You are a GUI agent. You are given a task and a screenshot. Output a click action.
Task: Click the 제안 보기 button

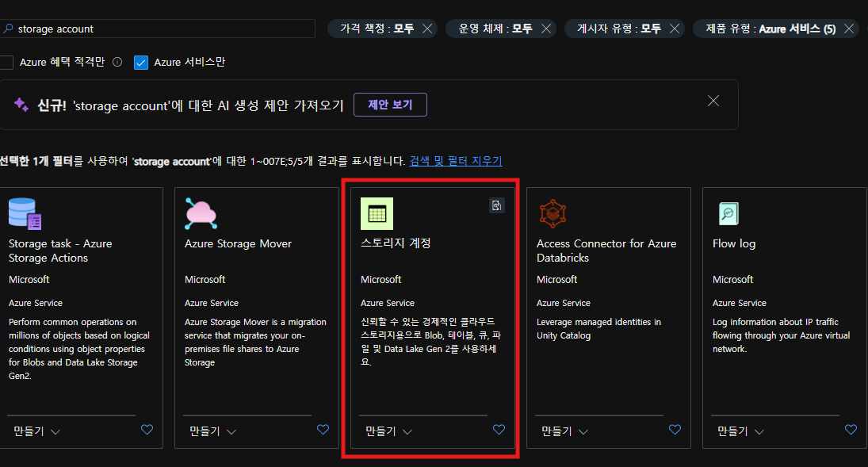[390, 105]
